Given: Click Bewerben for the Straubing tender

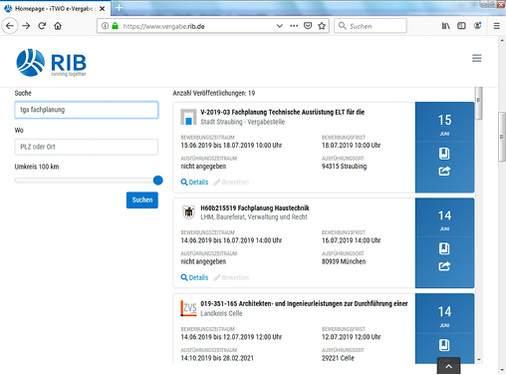Looking at the screenshot, I should pyautogui.click(x=231, y=182).
